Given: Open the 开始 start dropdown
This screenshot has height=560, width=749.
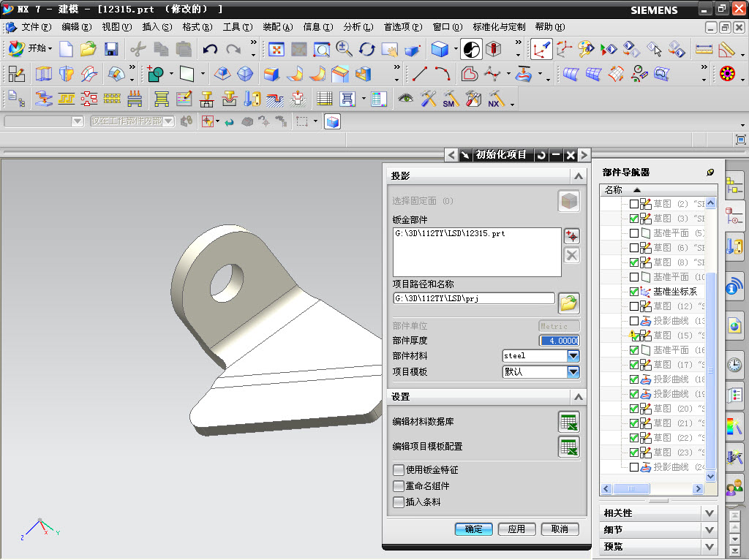Looking at the screenshot, I should tap(31, 48).
